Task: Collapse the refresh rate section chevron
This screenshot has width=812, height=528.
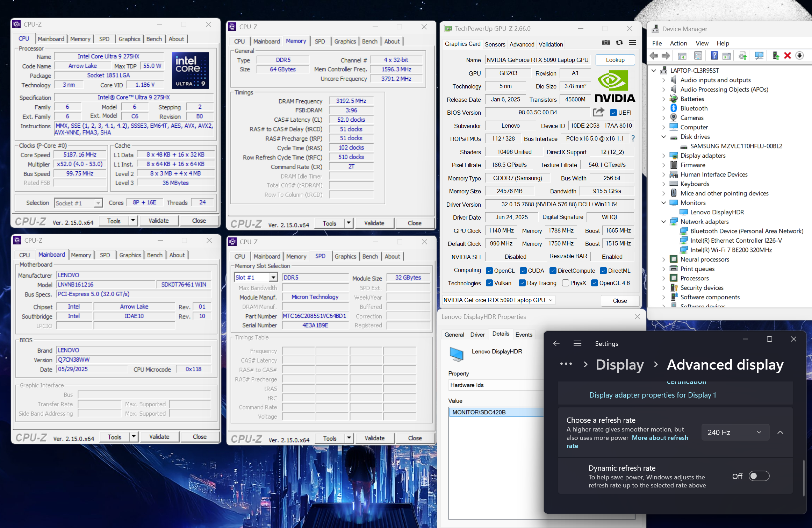Action: tap(780, 433)
